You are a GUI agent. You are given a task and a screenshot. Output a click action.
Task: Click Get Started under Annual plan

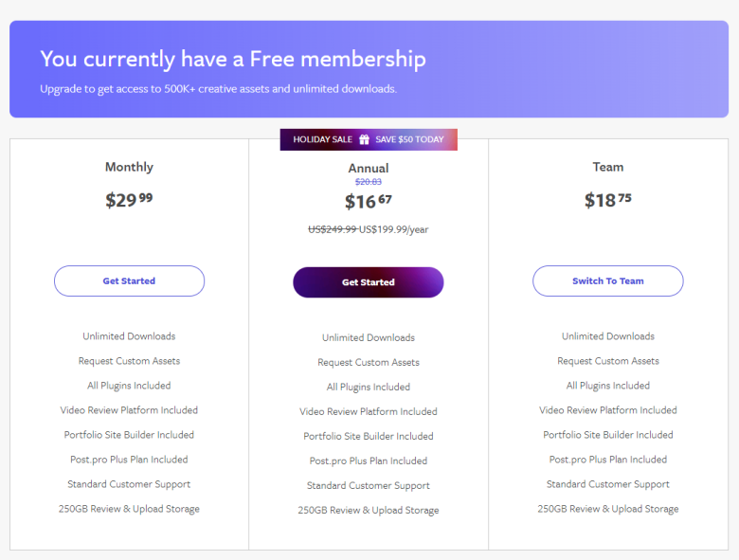tap(369, 282)
